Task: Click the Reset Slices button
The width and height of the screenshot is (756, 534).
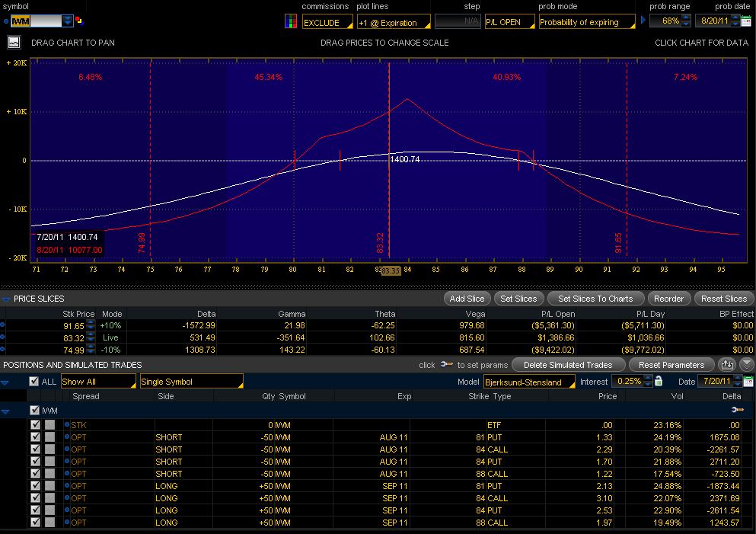Action: tap(724, 299)
